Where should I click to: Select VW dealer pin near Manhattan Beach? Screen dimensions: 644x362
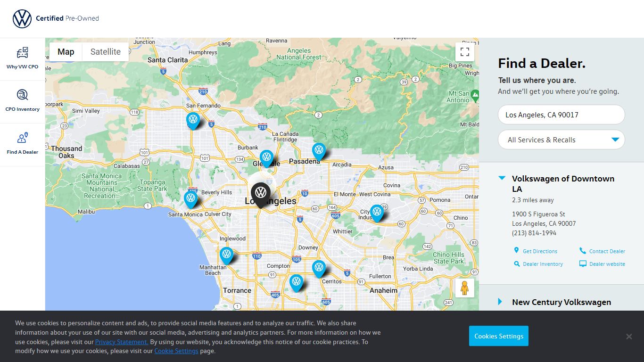[x=226, y=255]
